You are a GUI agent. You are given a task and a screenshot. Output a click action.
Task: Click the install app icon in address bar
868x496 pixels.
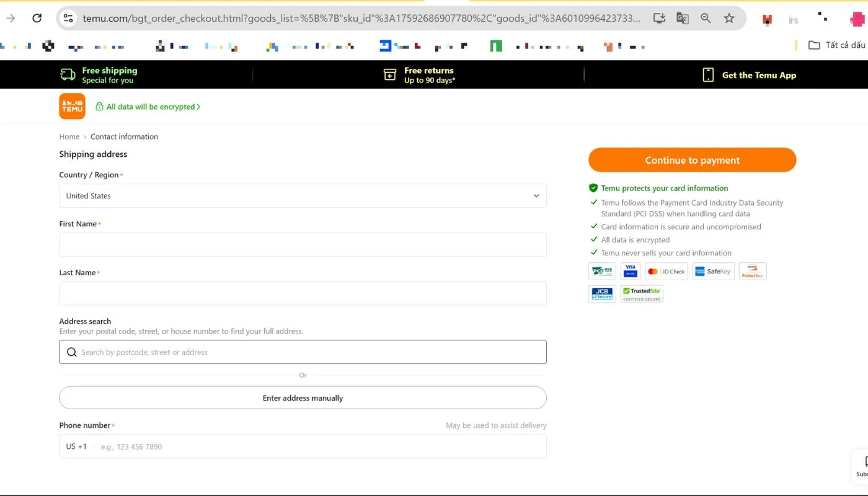click(x=660, y=18)
